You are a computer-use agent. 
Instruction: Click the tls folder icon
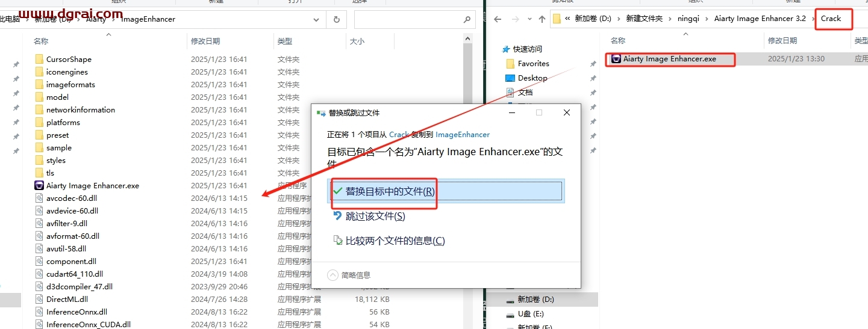(39, 173)
